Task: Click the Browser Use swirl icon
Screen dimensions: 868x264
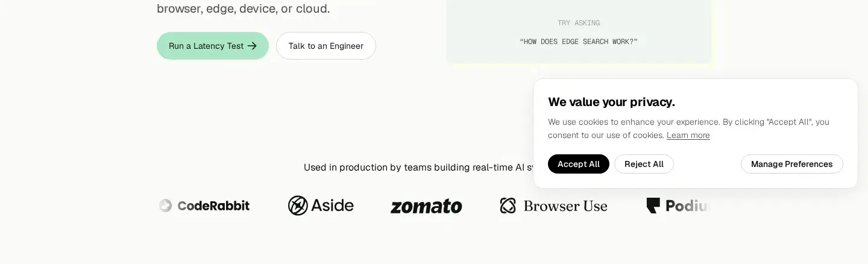Action: click(508, 206)
